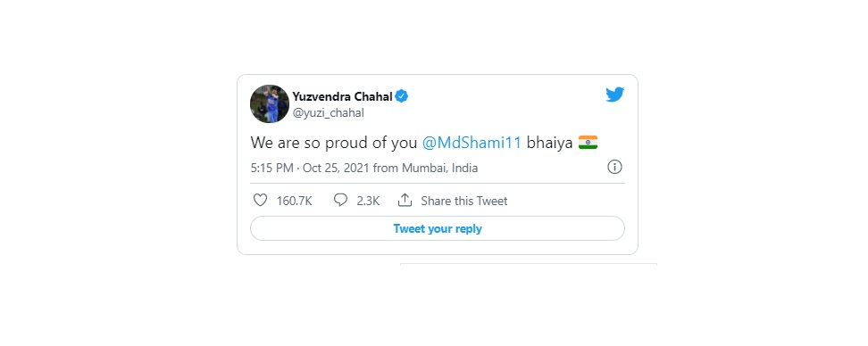Click the 2.3K replies count
The image size is (868, 346).
tap(368, 201)
